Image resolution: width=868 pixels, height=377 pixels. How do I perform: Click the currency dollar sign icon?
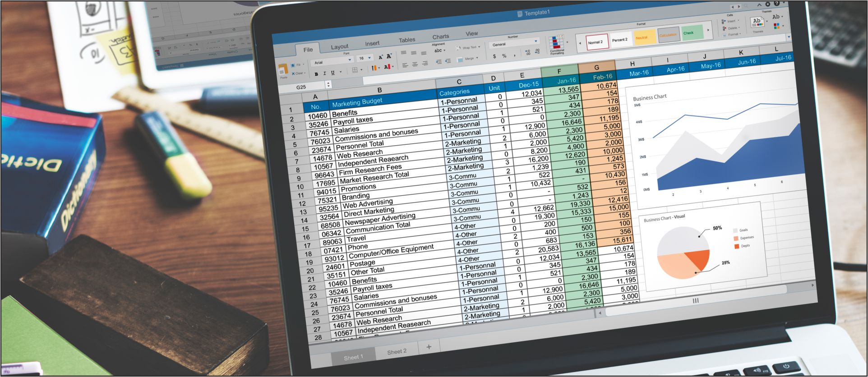point(494,56)
